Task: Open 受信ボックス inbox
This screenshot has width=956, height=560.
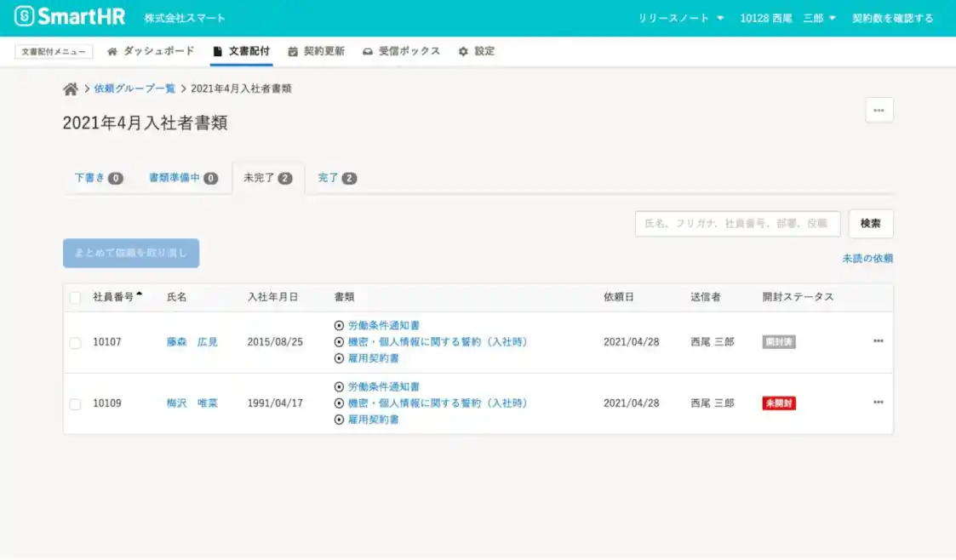Action: (401, 51)
